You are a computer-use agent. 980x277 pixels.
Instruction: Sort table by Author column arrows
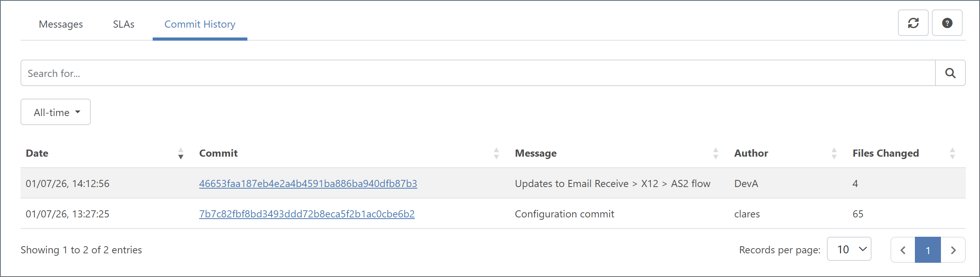point(834,153)
